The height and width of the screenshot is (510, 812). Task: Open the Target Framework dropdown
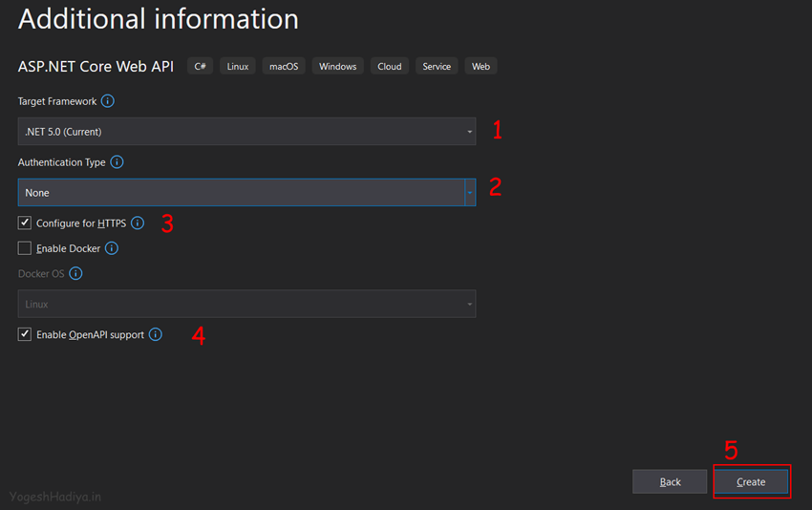(x=246, y=132)
